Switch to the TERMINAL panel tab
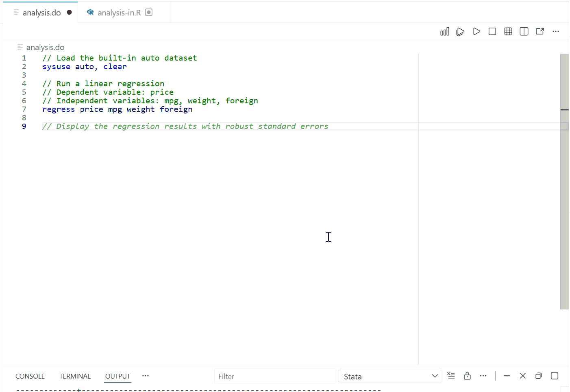 tap(75, 376)
